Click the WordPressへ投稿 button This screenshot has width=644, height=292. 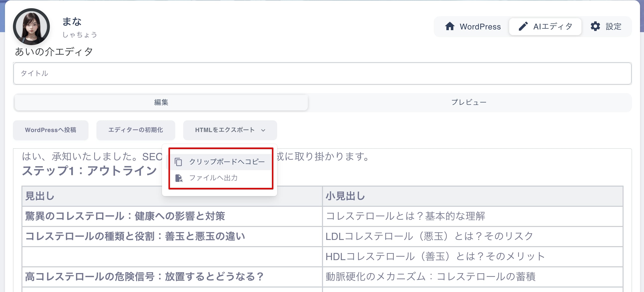click(51, 130)
